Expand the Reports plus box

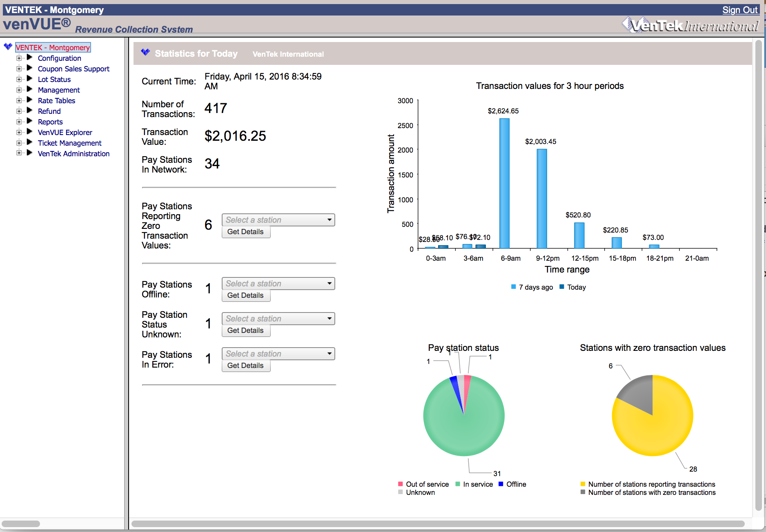pos(19,122)
